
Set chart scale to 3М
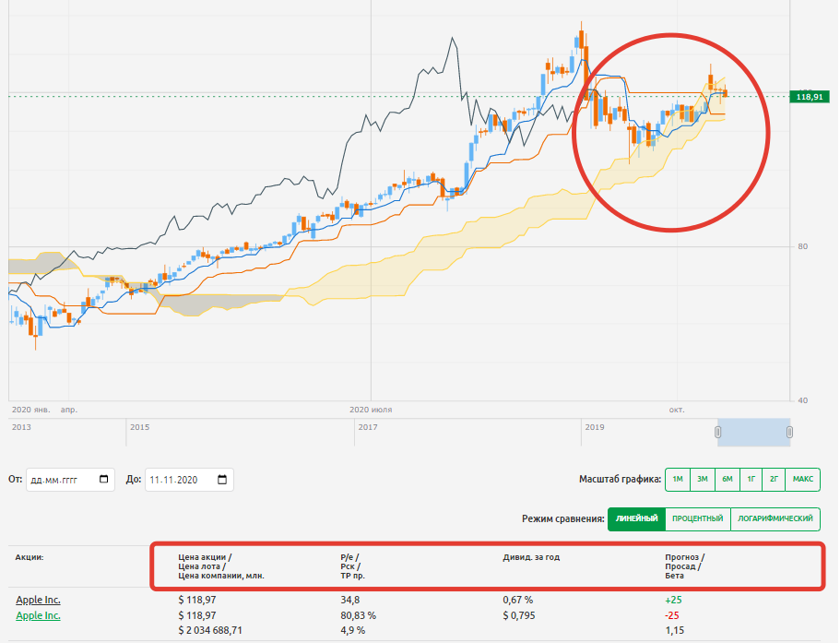pyautogui.click(x=703, y=479)
